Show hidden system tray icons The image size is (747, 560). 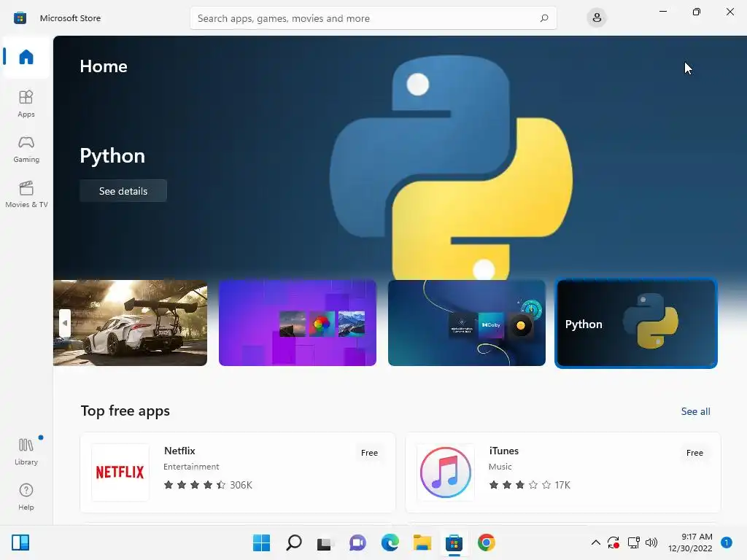coord(595,542)
